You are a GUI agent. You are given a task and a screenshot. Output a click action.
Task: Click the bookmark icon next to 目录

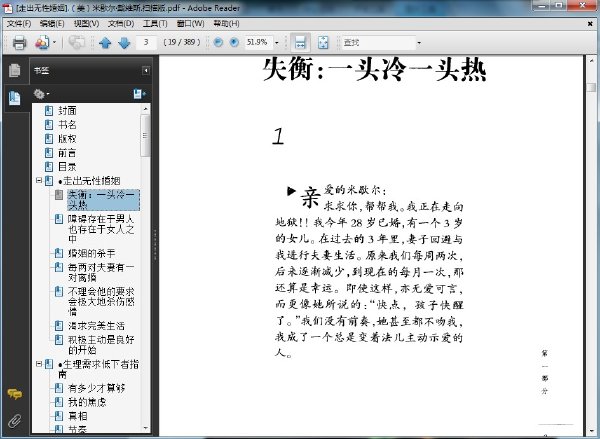[x=49, y=166]
